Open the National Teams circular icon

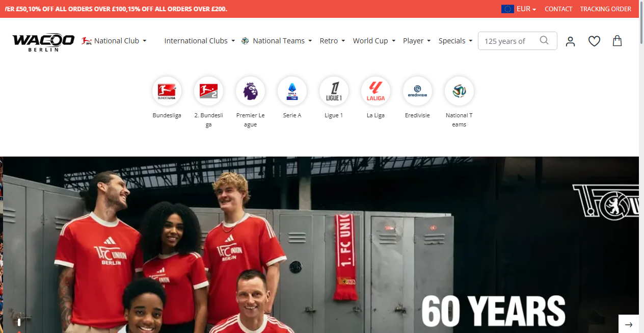coord(459,91)
